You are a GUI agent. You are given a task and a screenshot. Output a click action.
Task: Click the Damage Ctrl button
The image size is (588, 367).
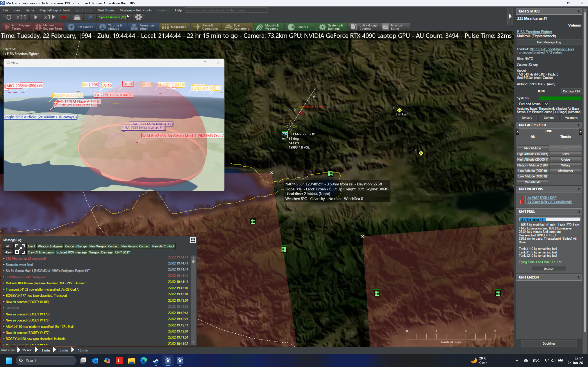pyautogui.click(x=571, y=91)
